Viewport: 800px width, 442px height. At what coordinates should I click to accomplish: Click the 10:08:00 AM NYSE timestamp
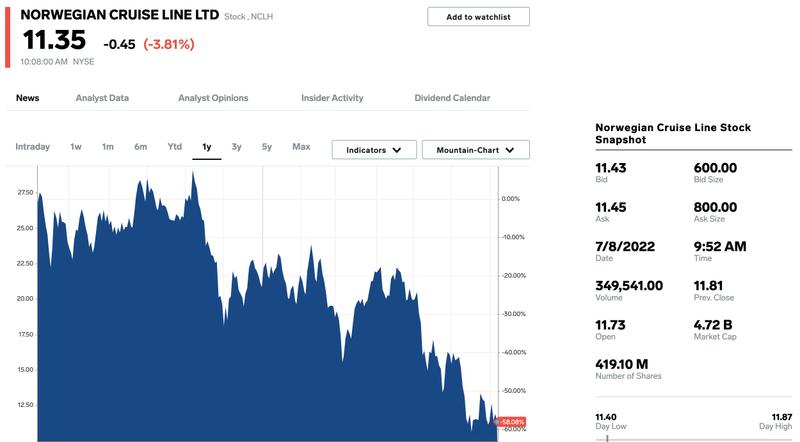57,62
